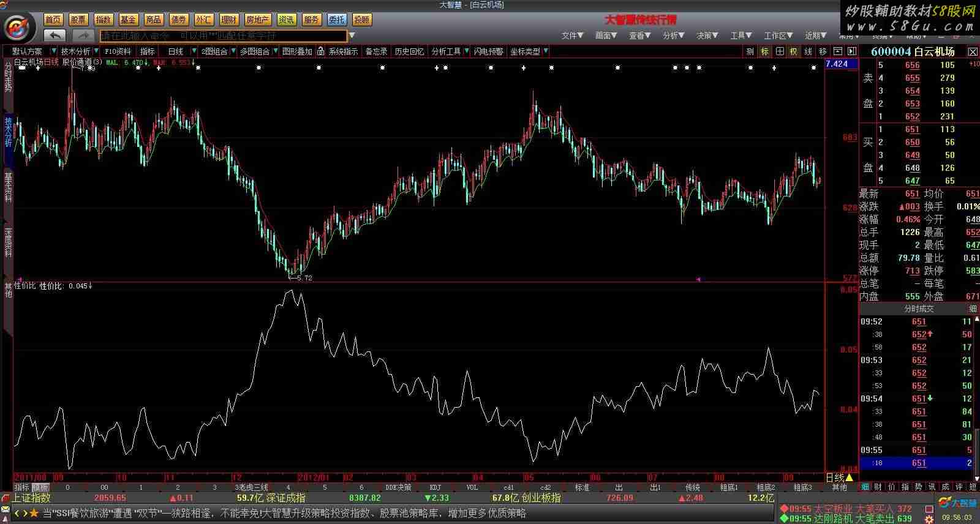Click the 大智慧 logo at bottom right

click(x=957, y=503)
